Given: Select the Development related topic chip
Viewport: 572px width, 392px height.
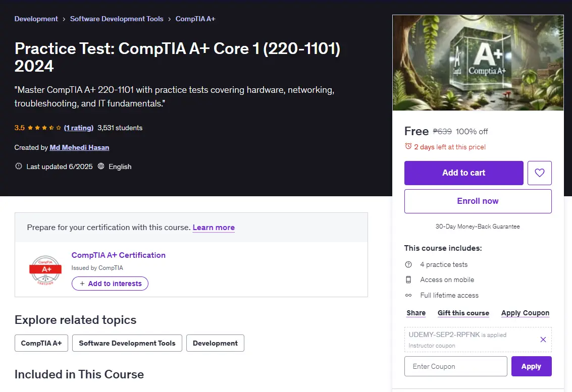Looking at the screenshot, I should click(x=215, y=343).
